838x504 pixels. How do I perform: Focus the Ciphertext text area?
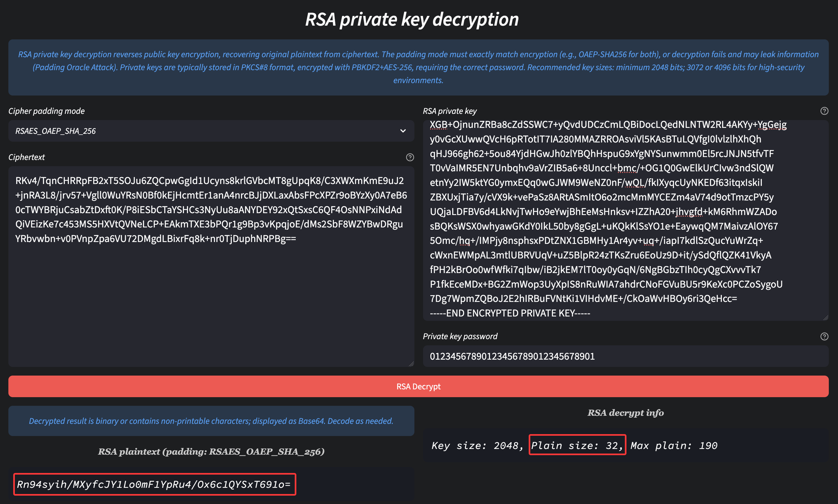click(x=211, y=299)
